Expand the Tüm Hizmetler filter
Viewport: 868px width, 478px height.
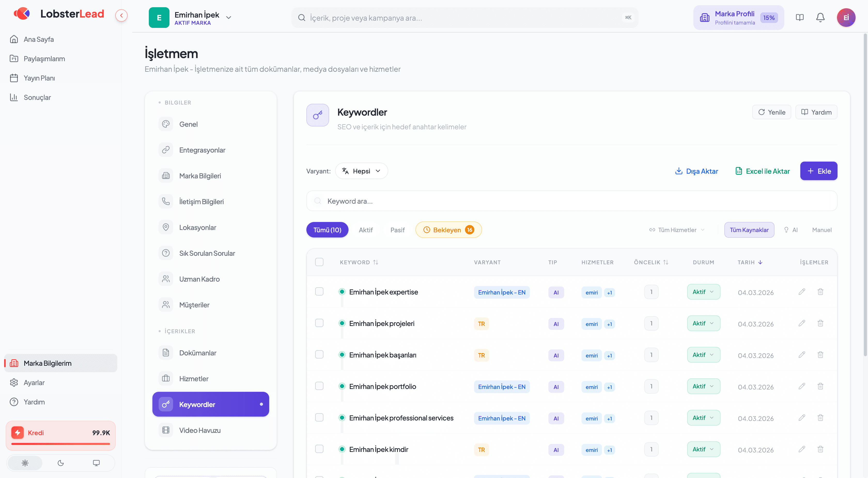[677, 230]
